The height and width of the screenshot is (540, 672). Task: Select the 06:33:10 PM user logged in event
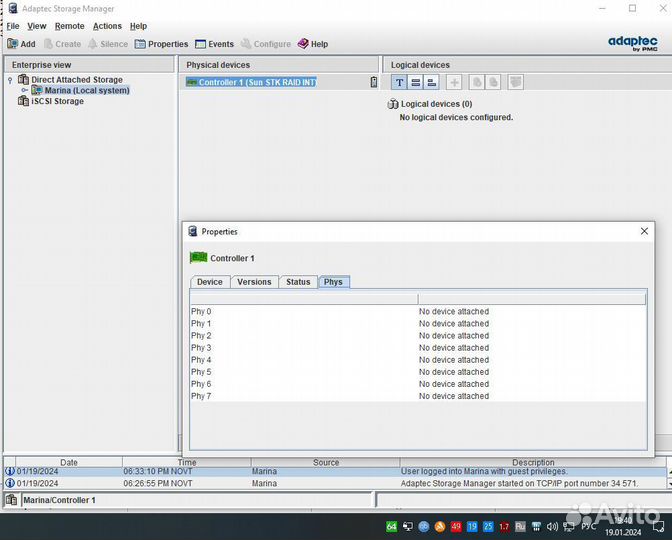pos(335,471)
